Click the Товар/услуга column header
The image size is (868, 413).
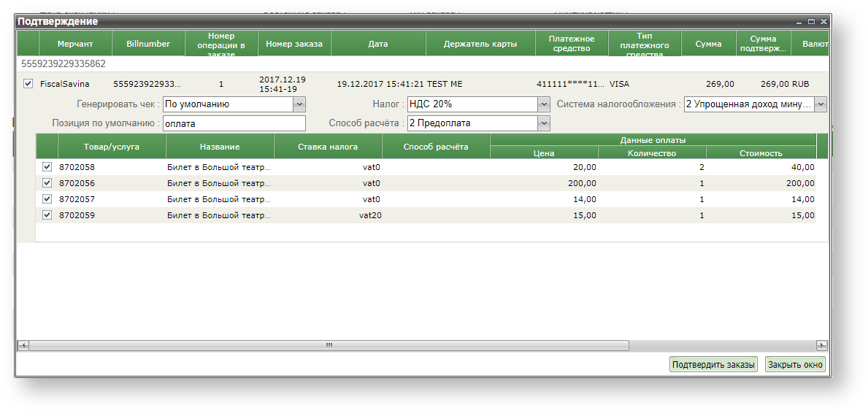[x=111, y=147]
